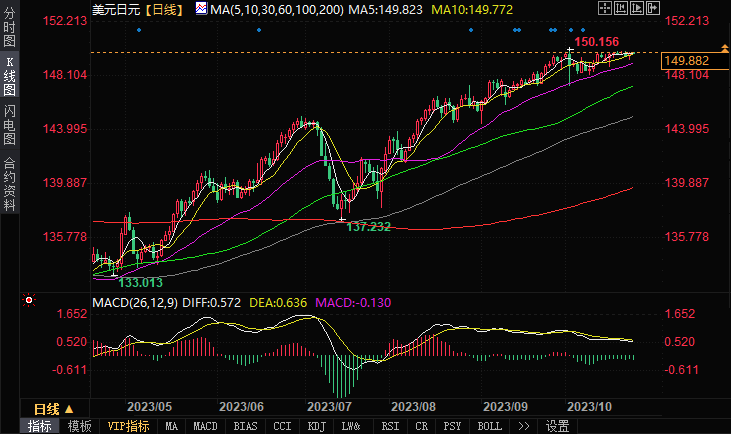Click the 133.013 low-price marker
This screenshot has height=434, width=731.
point(114,273)
